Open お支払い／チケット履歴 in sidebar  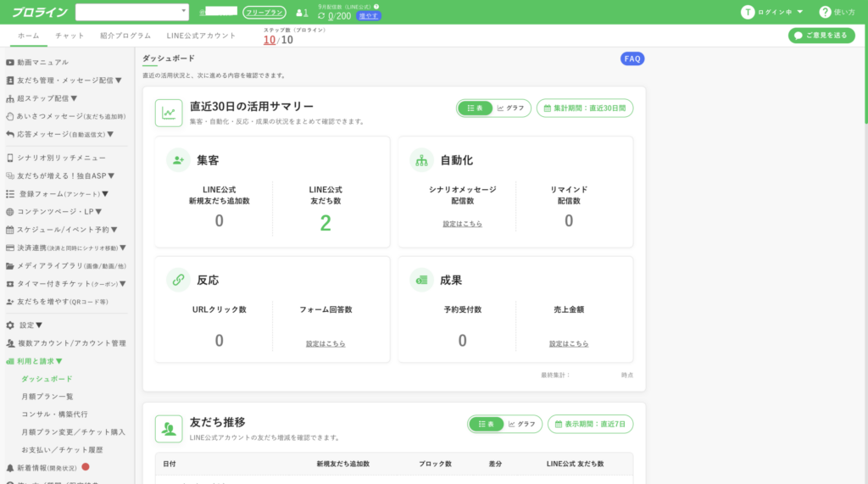[x=63, y=449]
